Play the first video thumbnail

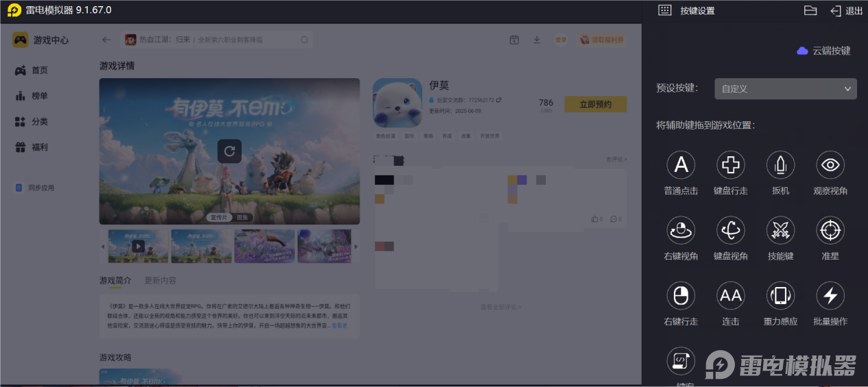[138, 246]
